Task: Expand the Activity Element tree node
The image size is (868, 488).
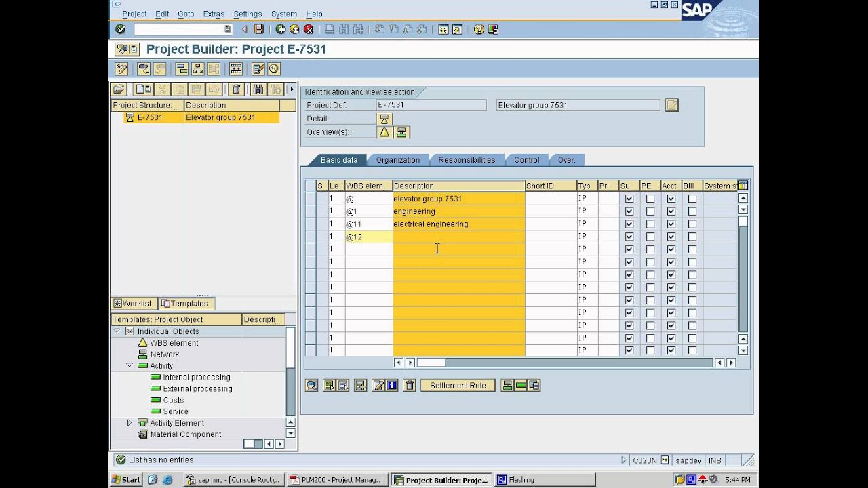Action: (x=130, y=422)
